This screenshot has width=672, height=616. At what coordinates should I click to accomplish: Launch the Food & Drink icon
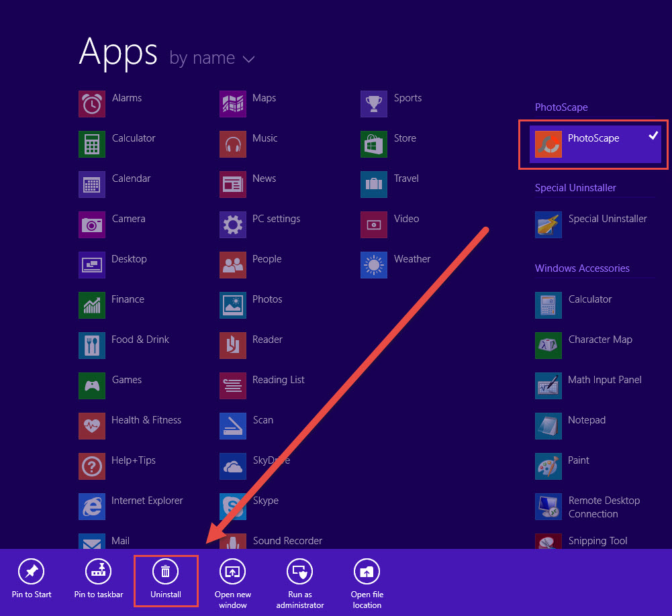[x=92, y=346]
